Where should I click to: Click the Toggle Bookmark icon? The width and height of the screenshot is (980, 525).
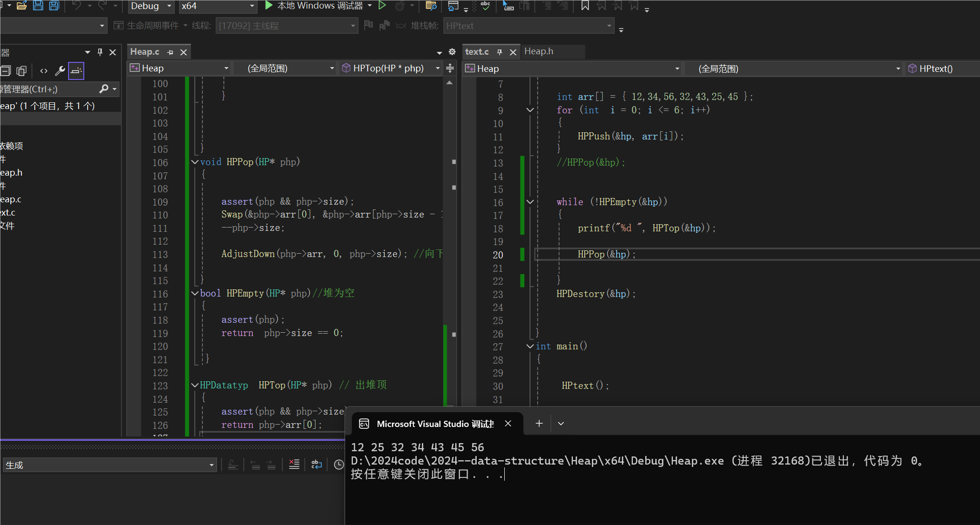[585, 6]
